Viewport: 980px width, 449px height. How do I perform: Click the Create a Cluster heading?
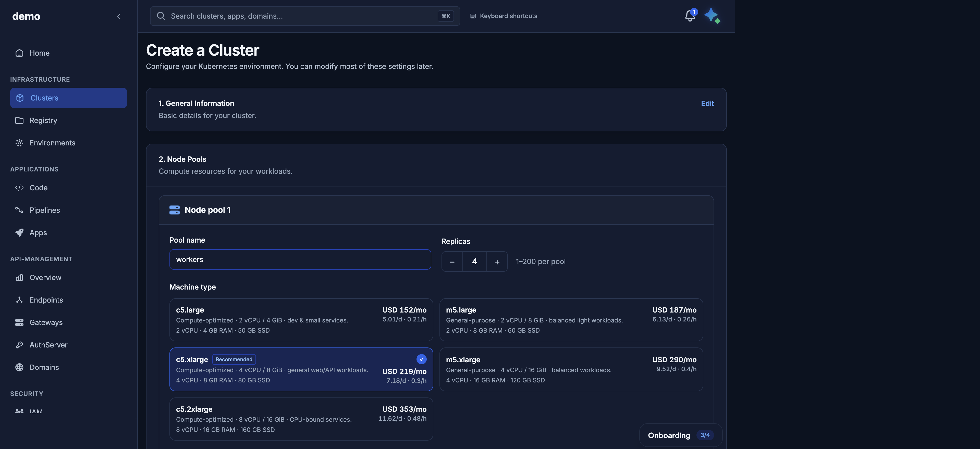coord(203,50)
